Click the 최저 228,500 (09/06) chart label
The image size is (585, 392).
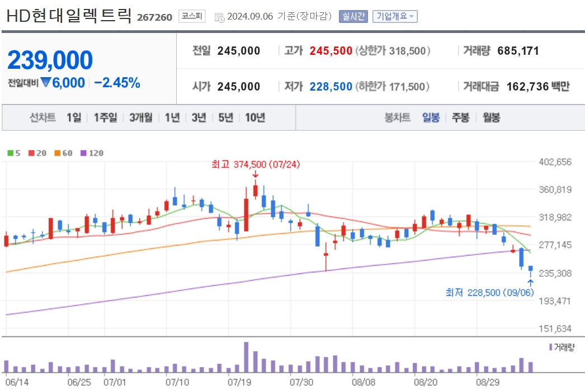[489, 292]
